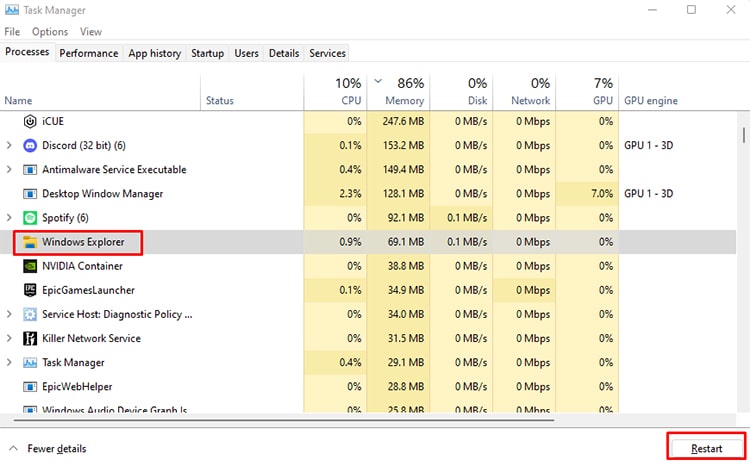This screenshot has width=750, height=466.
Task: Open the View menu
Action: click(91, 32)
